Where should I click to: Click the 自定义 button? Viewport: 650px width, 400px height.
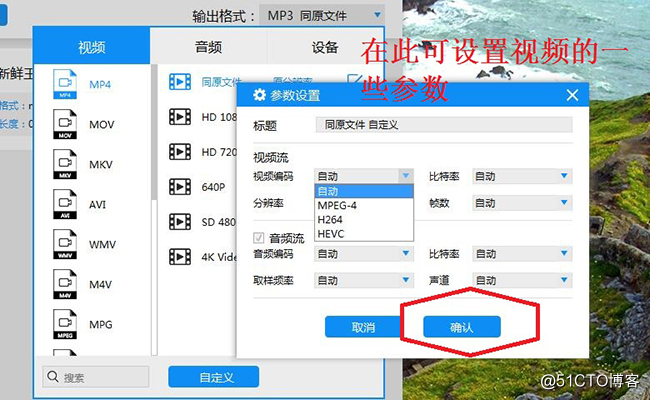pyautogui.click(x=213, y=377)
